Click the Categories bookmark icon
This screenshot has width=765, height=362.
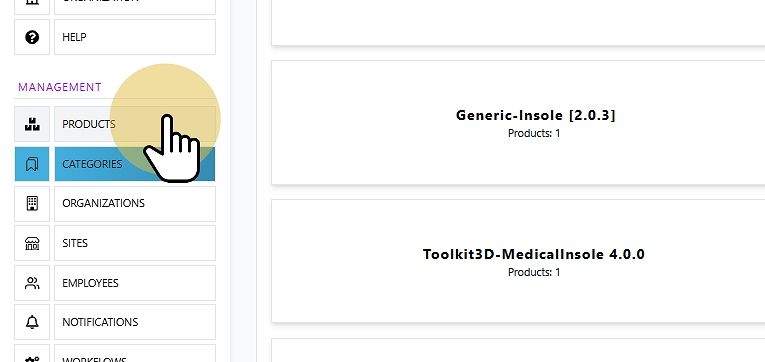click(x=32, y=164)
